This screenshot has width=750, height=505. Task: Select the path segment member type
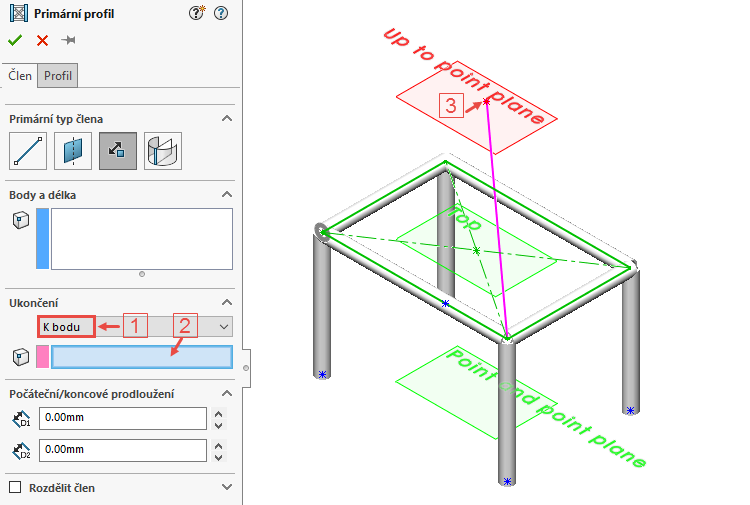[28, 151]
